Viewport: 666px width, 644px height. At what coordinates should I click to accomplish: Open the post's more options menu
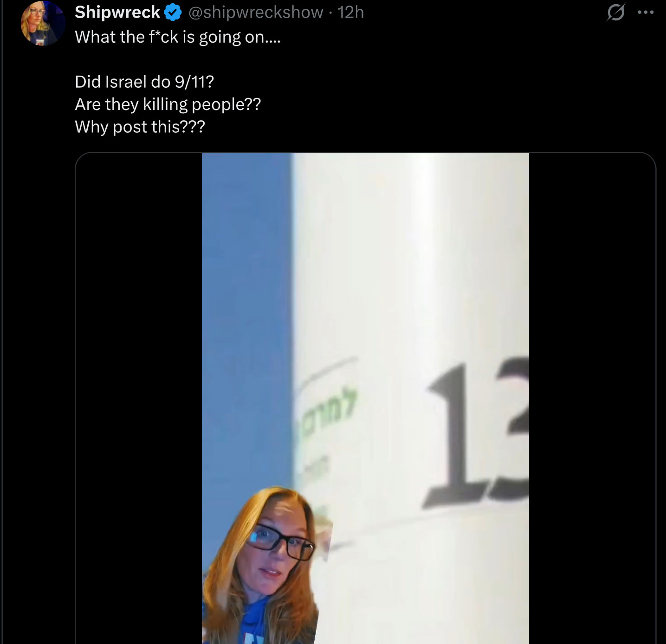point(646,13)
